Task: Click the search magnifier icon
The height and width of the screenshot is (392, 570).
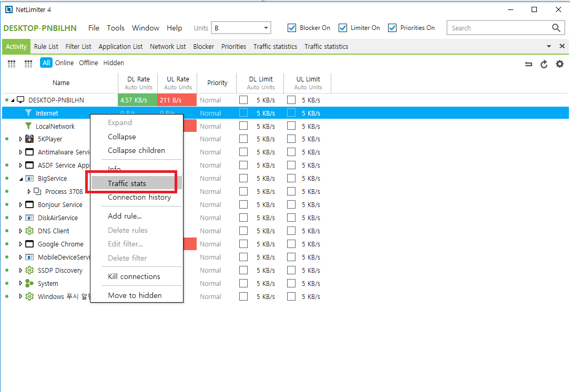Action: point(556,28)
